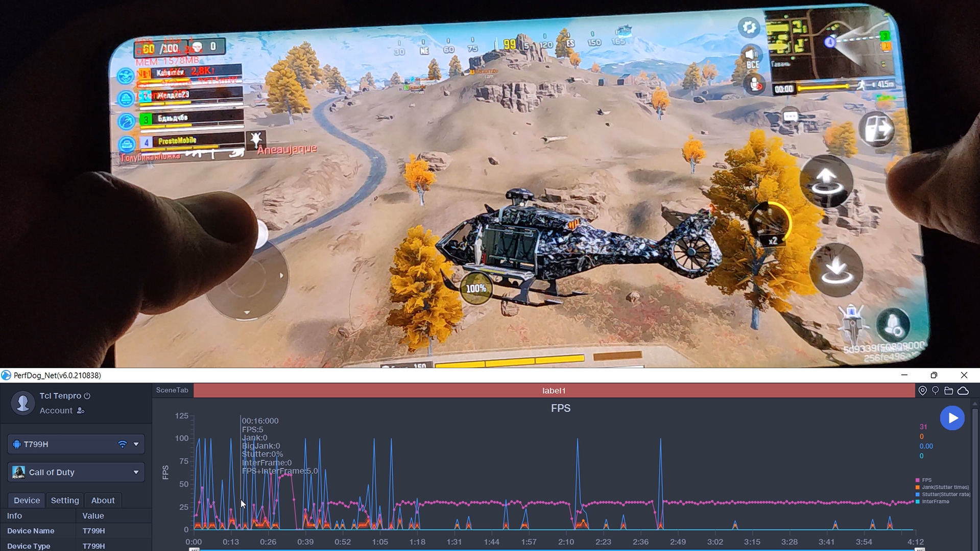The width and height of the screenshot is (980, 551).
Task: Toggle the InterFrame legend entry
Action: [x=933, y=501]
